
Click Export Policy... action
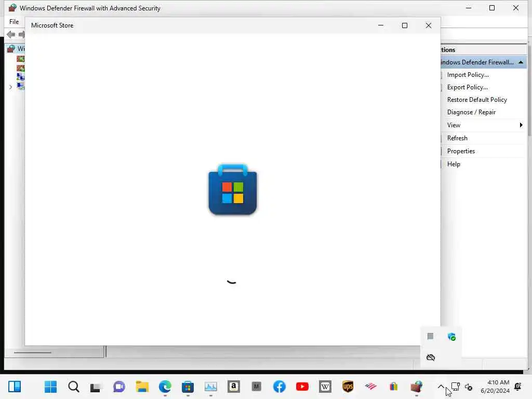click(467, 87)
